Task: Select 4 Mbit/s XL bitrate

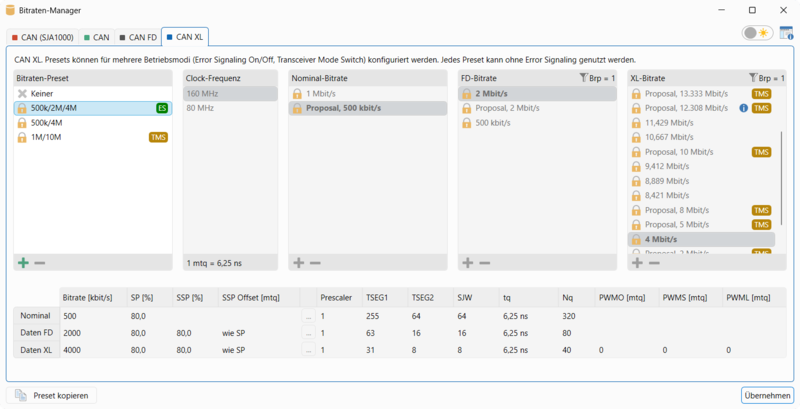Action: (702, 239)
